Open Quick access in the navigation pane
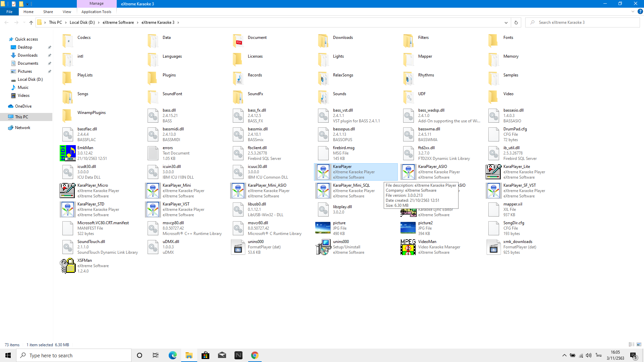This screenshot has width=644, height=362. coord(26,39)
